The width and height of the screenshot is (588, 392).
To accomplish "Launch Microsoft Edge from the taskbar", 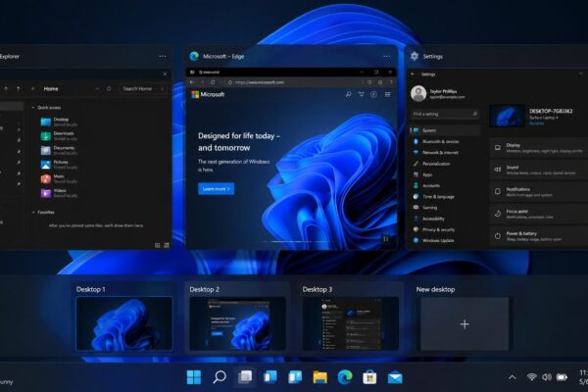I will 345,377.
